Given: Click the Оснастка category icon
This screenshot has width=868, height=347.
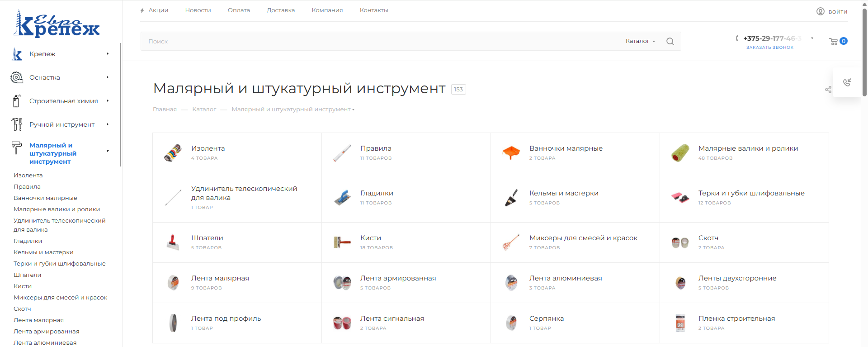Looking at the screenshot, I should point(17,77).
